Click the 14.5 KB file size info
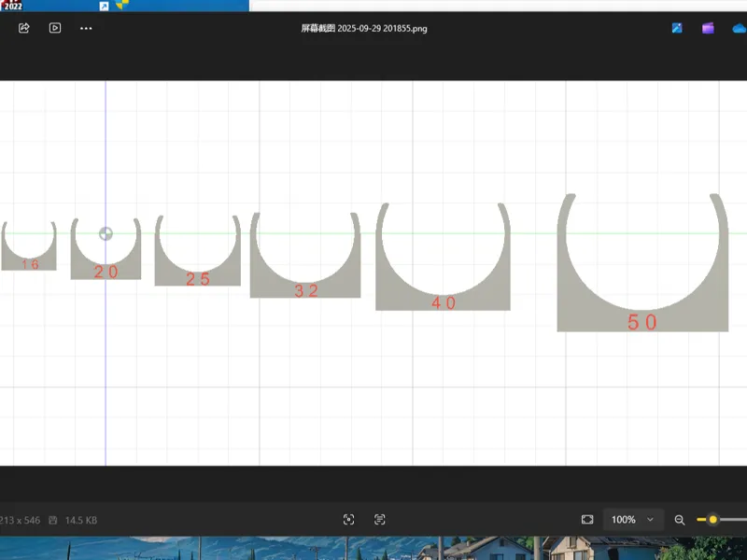The image size is (747, 560). click(x=81, y=520)
